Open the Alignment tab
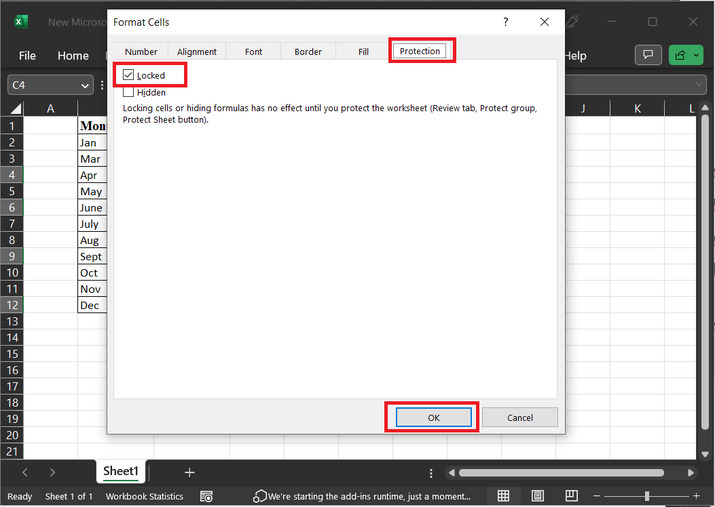Screen dimensions: 715x507 pos(197,51)
